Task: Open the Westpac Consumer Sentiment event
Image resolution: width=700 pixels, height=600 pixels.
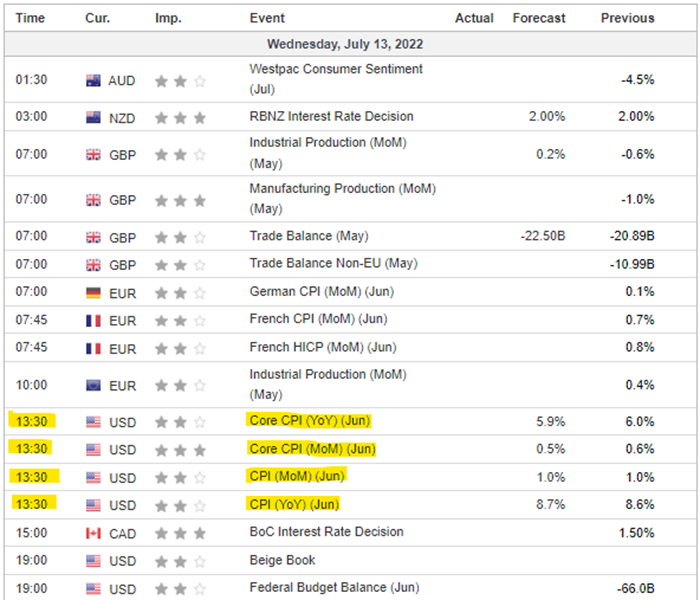Action: click(335, 70)
